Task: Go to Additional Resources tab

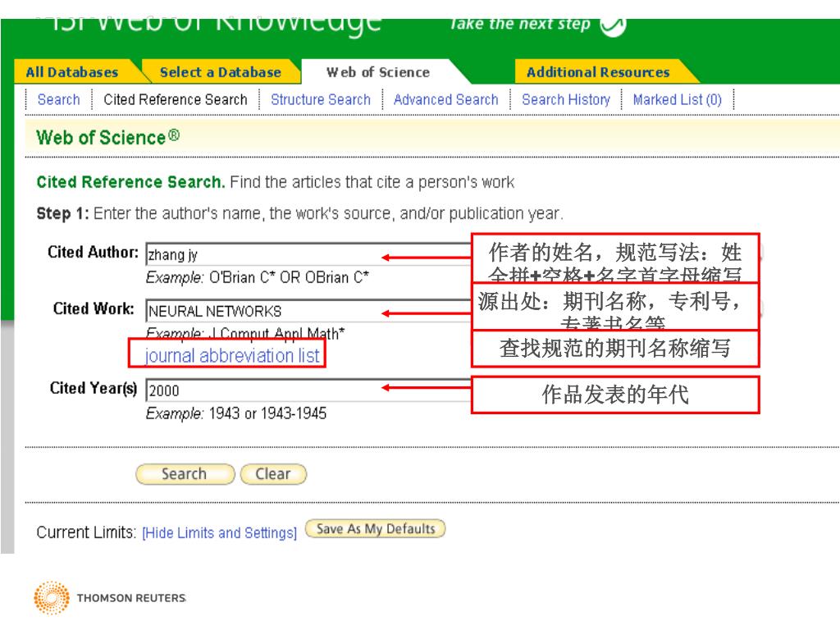Action: tap(598, 72)
